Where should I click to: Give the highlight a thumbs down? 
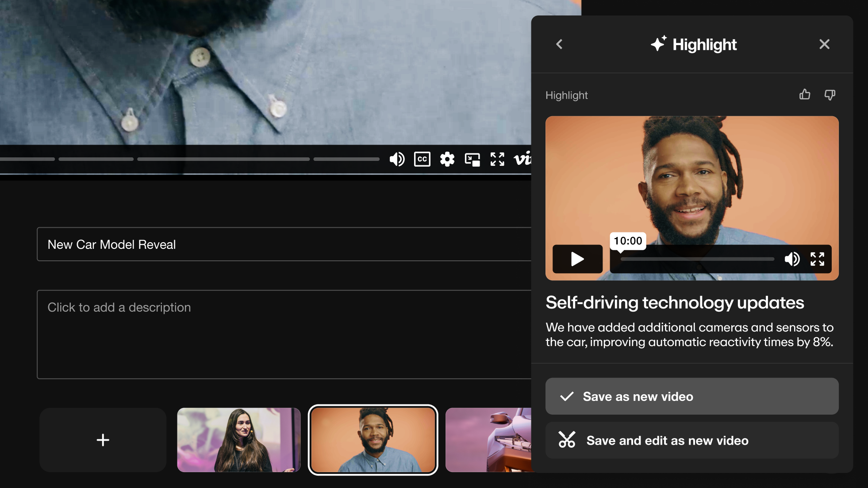click(830, 95)
